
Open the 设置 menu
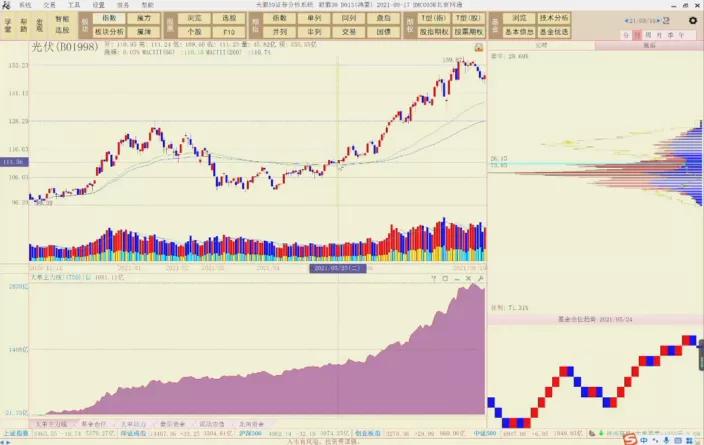98,5
